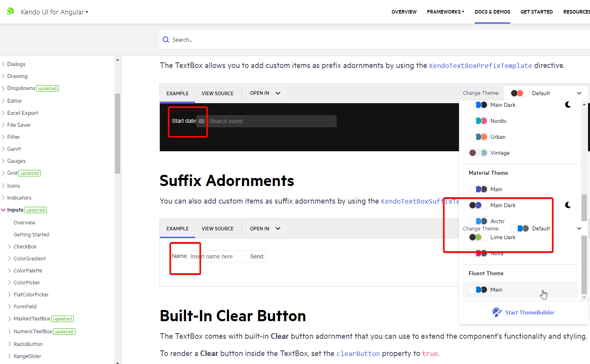This screenshot has height=364, width=590.
Task: Open the Dropdowns sidebar item
Action: (x=21, y=88)
